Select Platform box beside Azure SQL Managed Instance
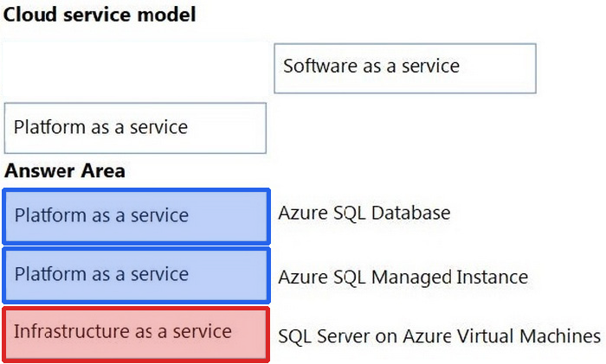Image resolution: width=606 pixels, height=364 pixels. pos(136,275)
